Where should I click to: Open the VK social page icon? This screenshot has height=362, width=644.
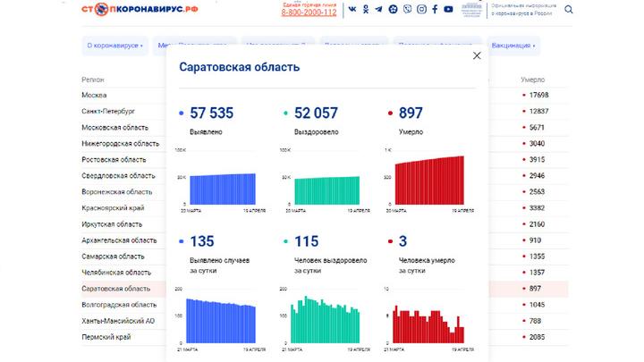pos(353,10)
